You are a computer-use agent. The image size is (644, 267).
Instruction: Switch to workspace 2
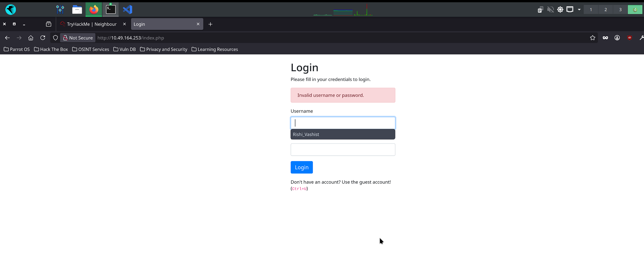pyautogui.click(x=606, y=9)
